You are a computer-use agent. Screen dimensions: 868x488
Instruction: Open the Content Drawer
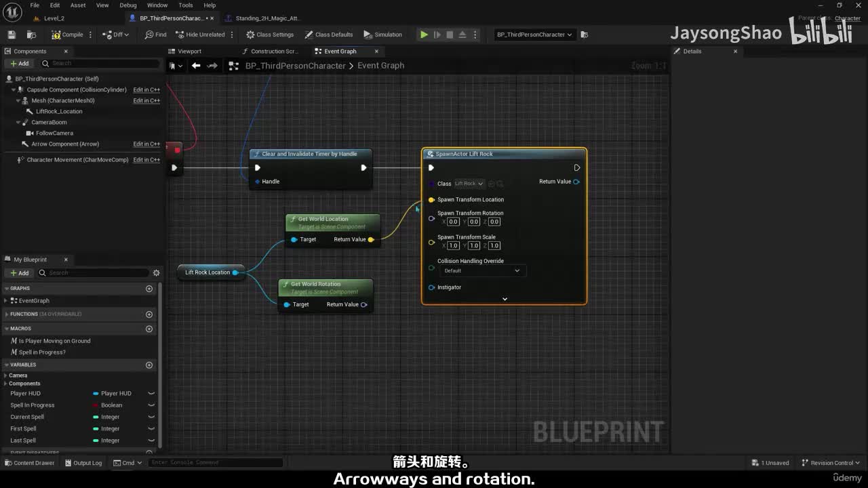click(x=29, y=463)
